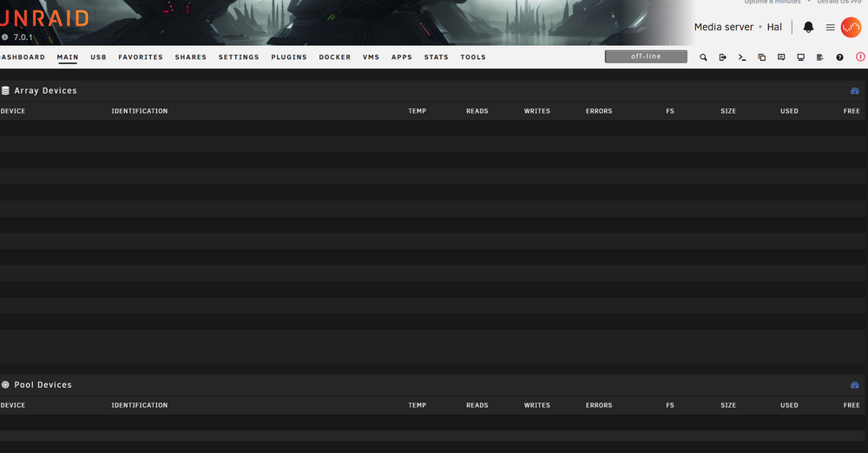Open the Settings tab

click(239, 57)
